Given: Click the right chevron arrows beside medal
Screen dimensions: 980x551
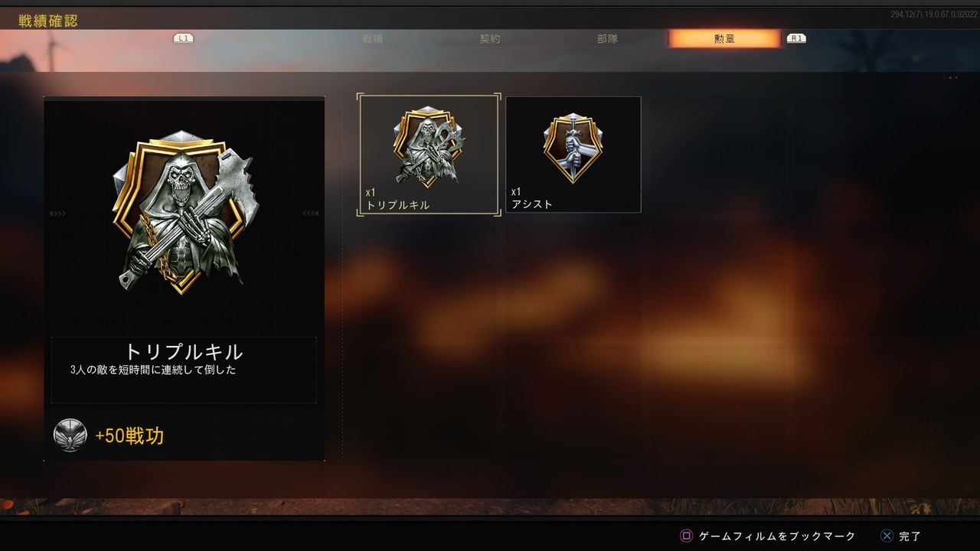Looking at the screenshot, I should pyautogui.click(x=311, y=214).
